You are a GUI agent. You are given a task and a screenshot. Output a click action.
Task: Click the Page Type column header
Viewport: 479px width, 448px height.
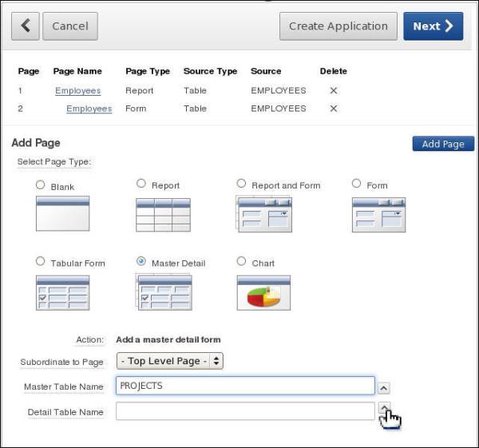(148, 71)
